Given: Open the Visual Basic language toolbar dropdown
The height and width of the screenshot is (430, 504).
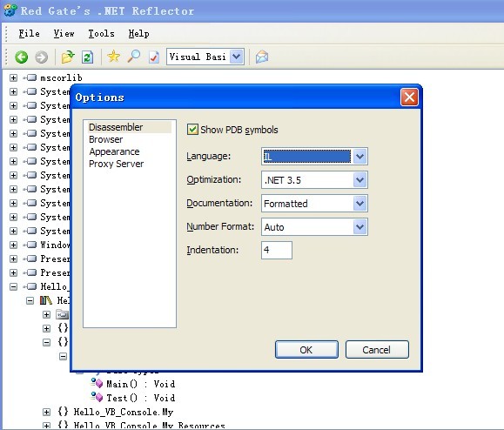Looking at the screenshot, I should [237, 57].
